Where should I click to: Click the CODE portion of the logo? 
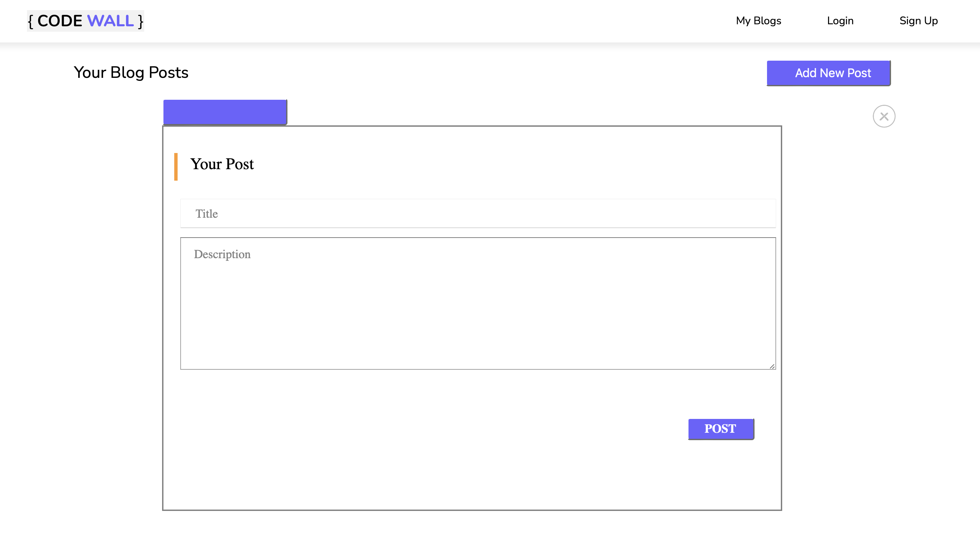(x=61, y=21)
